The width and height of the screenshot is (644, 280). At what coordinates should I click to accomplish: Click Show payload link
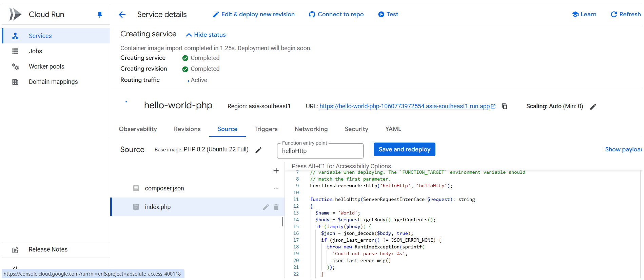pyautogui.click(x=624, y=149)
